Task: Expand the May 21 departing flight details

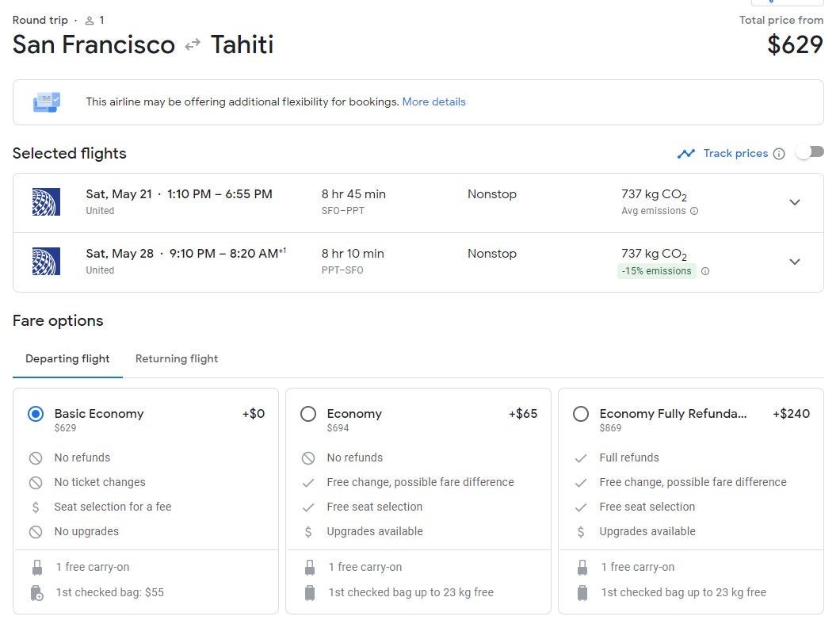Action: point(795,202)
